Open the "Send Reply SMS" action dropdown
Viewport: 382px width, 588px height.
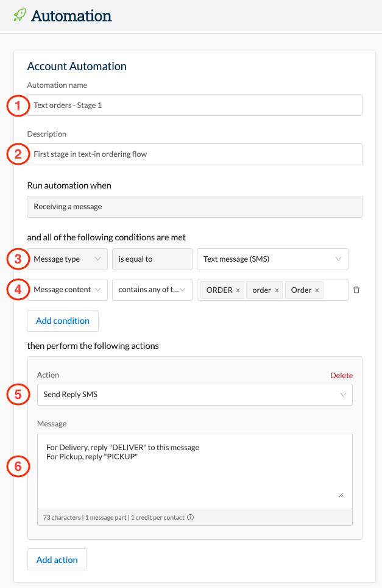(x=194, y=395)
